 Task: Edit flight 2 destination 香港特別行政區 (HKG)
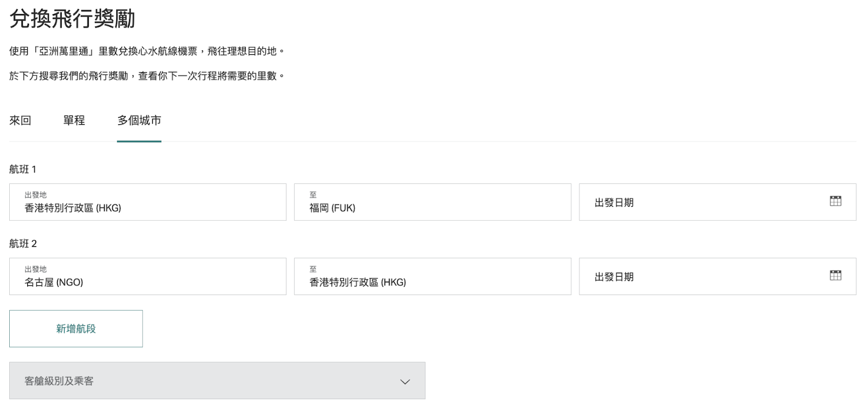point(432,277)
